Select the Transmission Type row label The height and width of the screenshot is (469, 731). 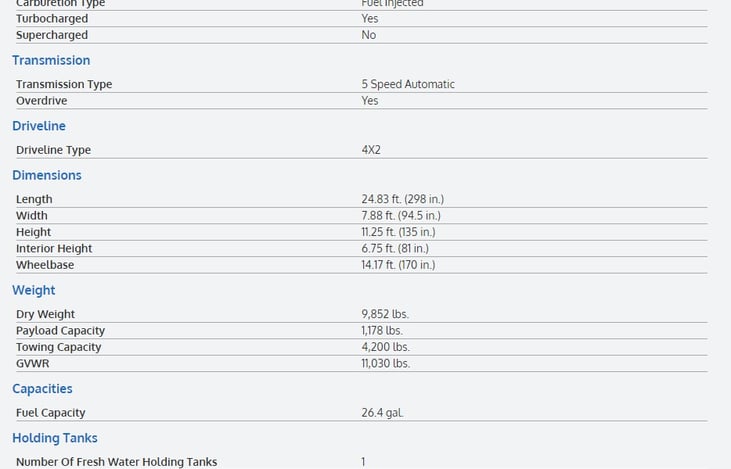(64, 84)
